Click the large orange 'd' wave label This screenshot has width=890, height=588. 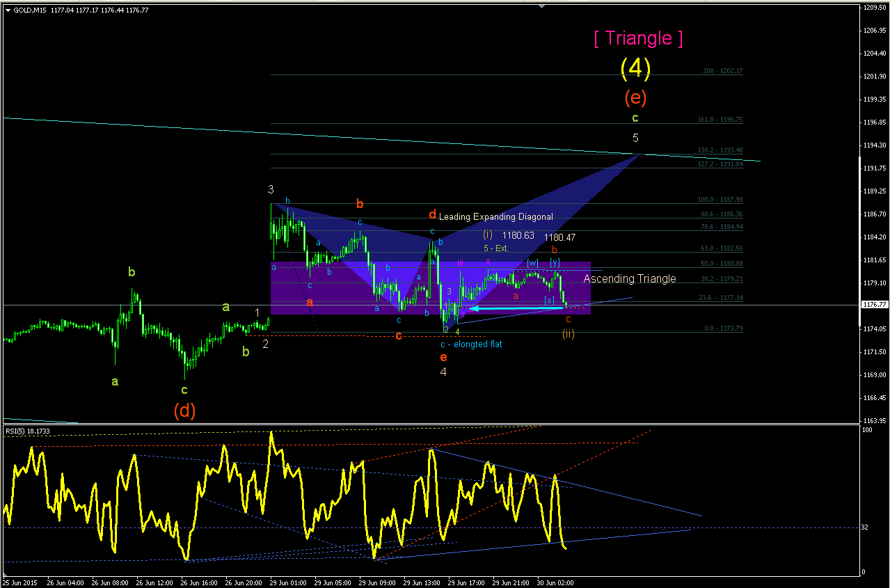pyautogui.click(x=432, y=214)
